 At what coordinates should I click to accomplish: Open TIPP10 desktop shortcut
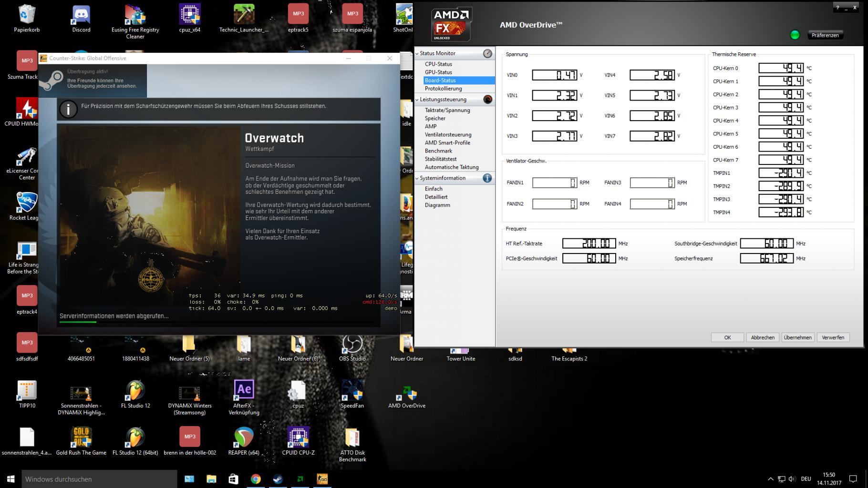pyautogui.click(x=27, y=395)
